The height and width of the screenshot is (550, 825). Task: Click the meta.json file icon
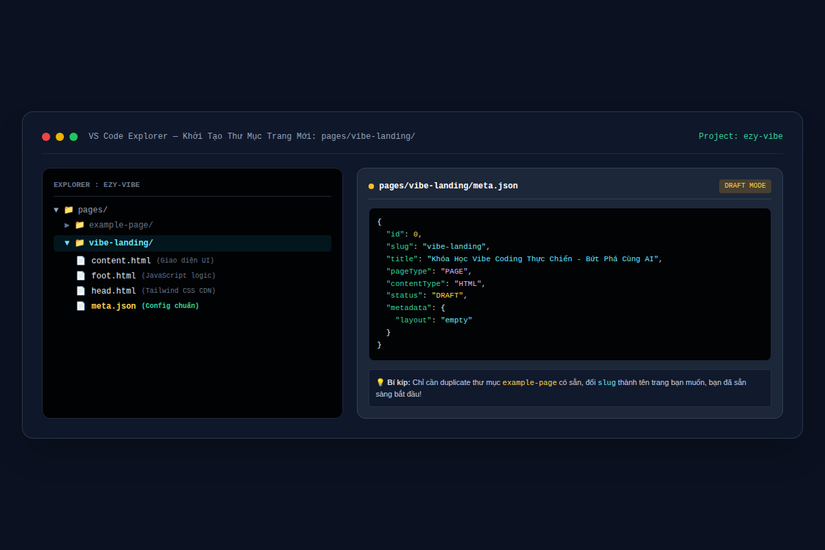[81, 306]
